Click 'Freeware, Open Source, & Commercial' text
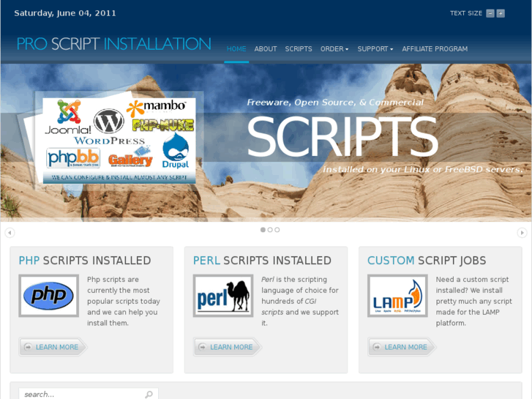 [x=335, y=102]
